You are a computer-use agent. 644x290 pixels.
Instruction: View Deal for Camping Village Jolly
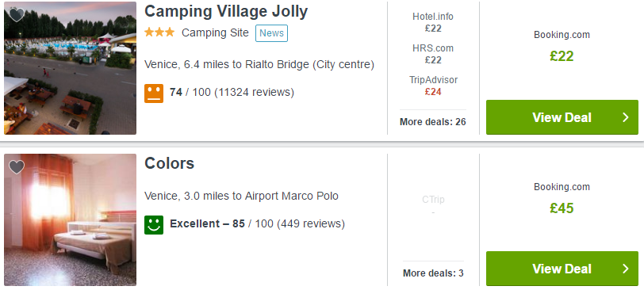(x=562, y=117)
